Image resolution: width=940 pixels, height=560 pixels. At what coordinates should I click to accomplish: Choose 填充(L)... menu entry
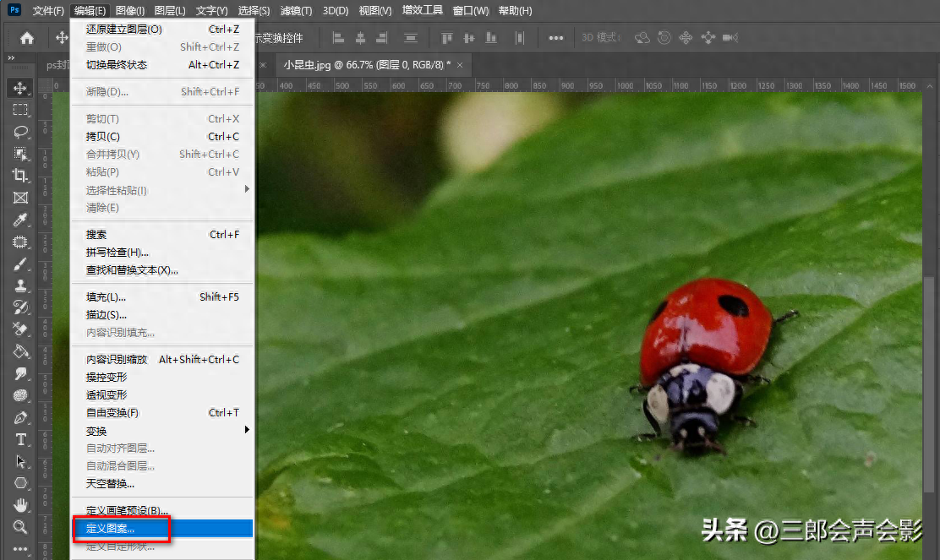click(162, 297)
